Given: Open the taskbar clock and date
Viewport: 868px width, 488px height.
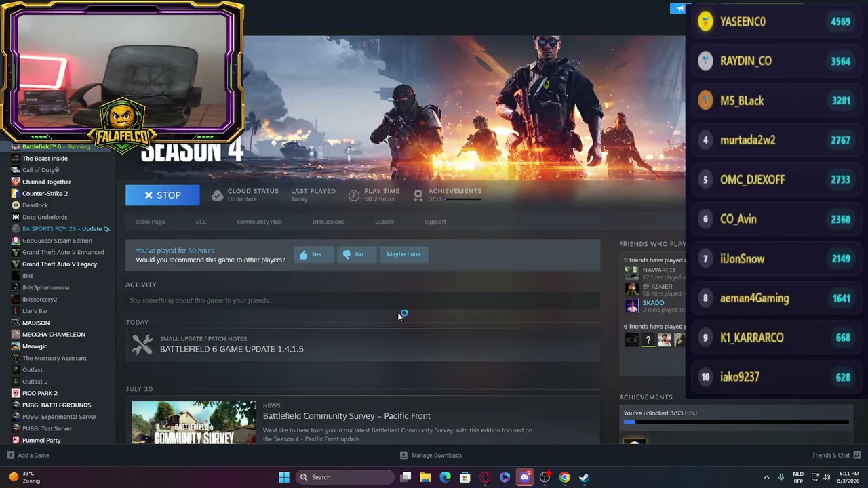Looking at the screenshot, I should pos(848,477).
